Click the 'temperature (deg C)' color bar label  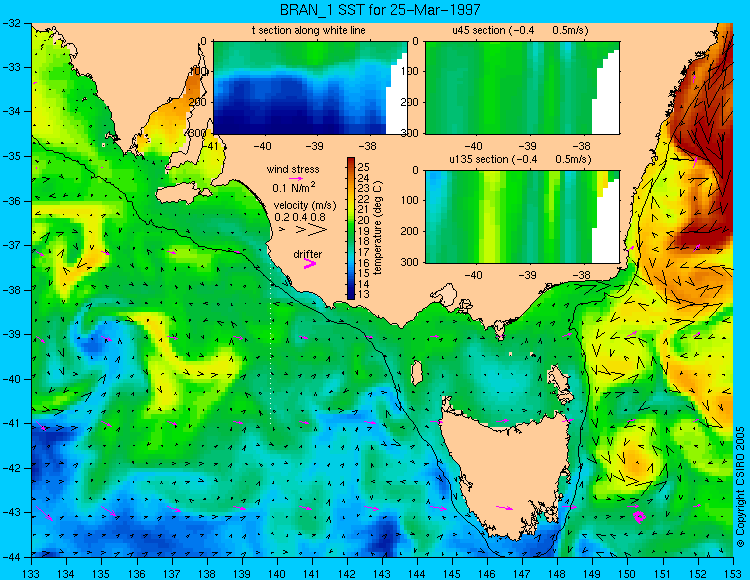[x=378, y=228]
